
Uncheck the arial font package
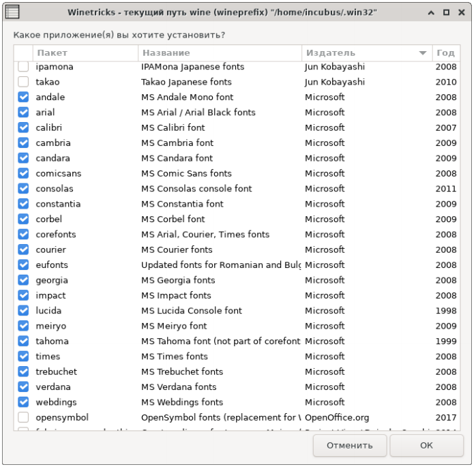click(23, 112)
